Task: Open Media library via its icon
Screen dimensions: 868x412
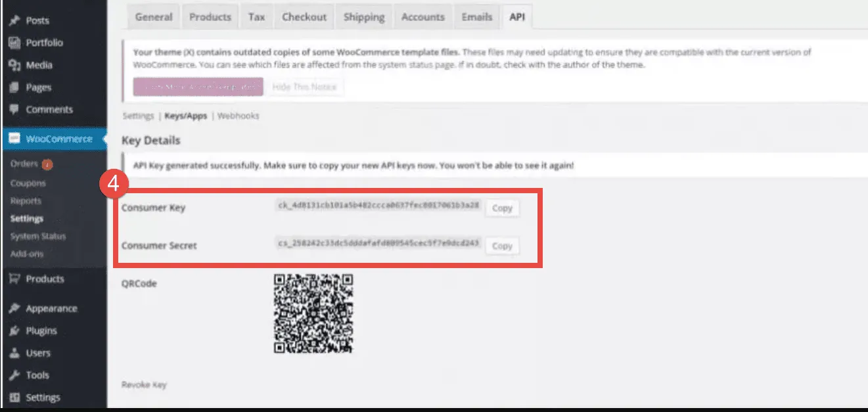Action: pyautogui.click(x=14, y=65)
